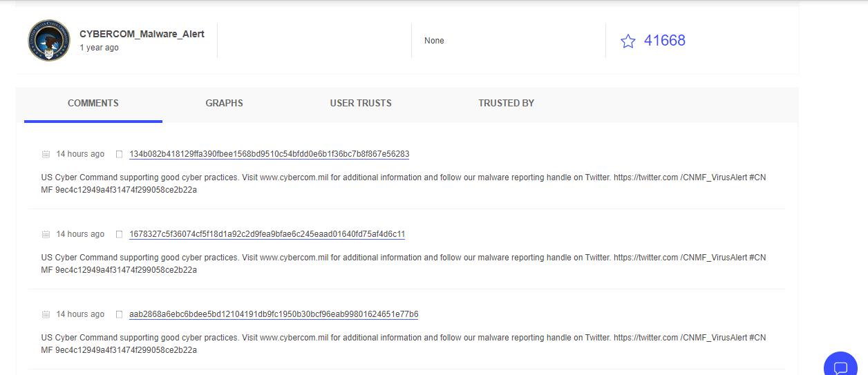The height and width of the screenshot is (375, 868).
Task: Click file icon before hash 134b082b
Action: (x=119, y=154)
